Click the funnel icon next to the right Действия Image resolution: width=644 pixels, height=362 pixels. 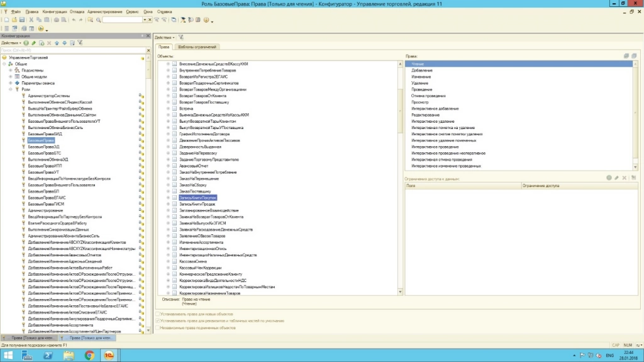point(181,38)
